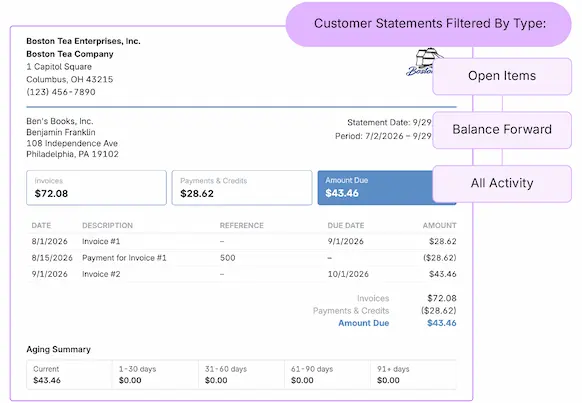Click the $72.08 Invoices total below the table
Image resolution: width=582 pixels, height=403 pixels.
(x=442, y=298)
